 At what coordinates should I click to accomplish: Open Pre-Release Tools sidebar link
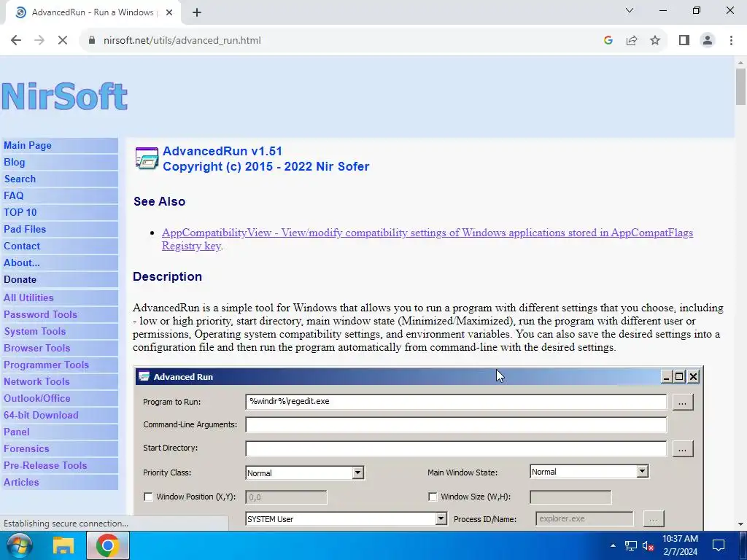[x=45, y=465]
